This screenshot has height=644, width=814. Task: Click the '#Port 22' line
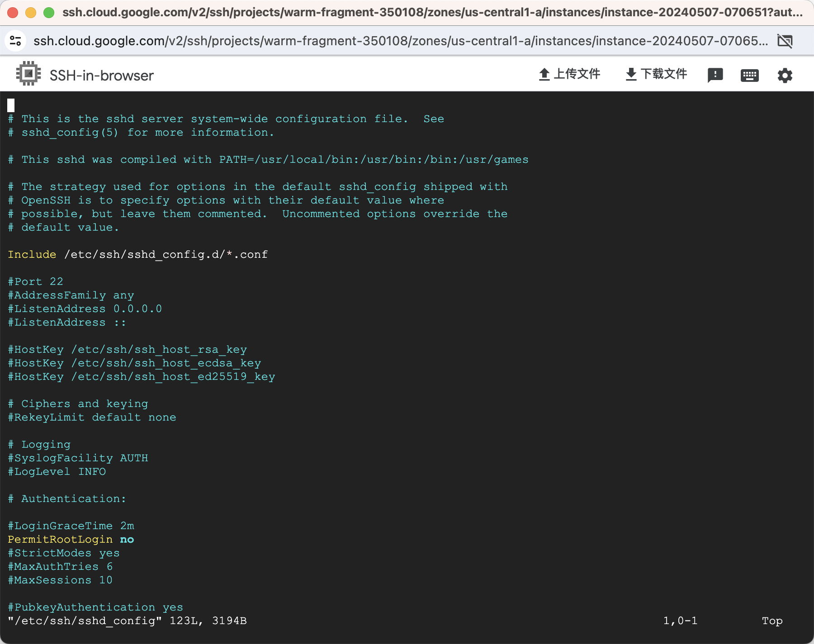(x=36, y=282)
